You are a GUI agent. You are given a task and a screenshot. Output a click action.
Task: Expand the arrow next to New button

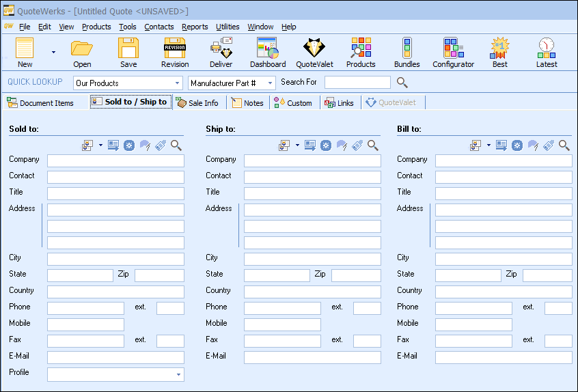[x=53, y=52]
